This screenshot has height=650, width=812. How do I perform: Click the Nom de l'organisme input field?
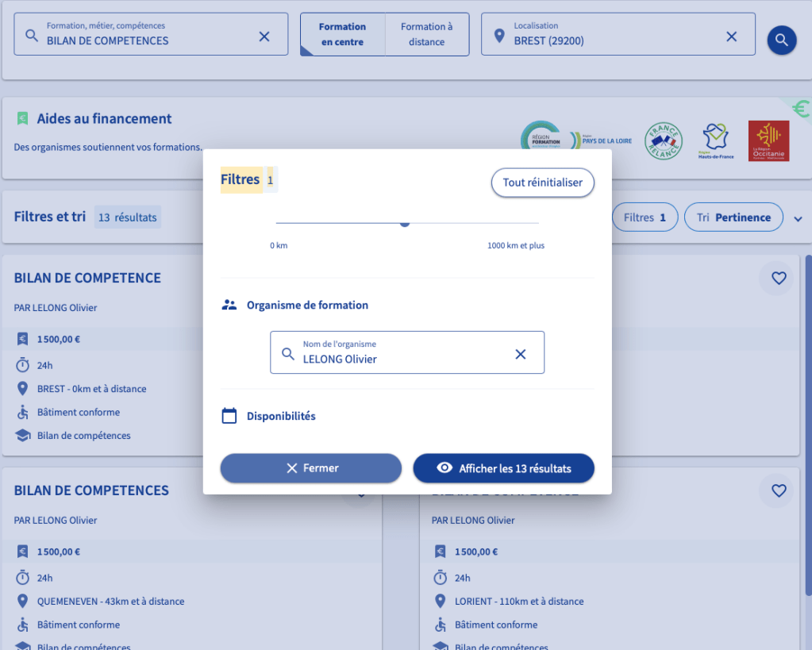[x=397, y=359]
